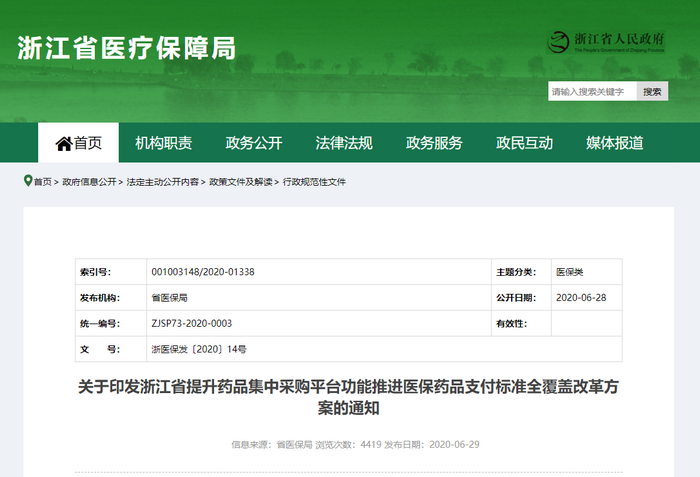This screenshot has height=477, width=700.
Task: Click 首页 link in the breadcrumb
Action: coord(42,182)
